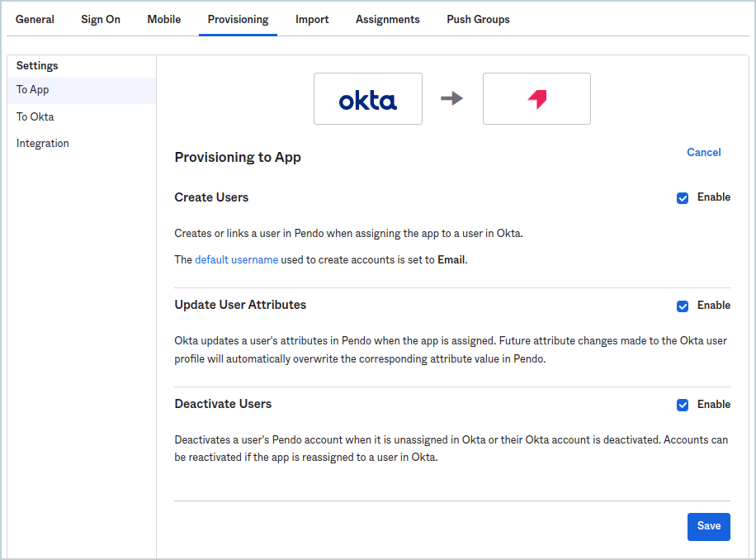The image size is (756, 560).
Task: Click the Create Users heading
Action: 211,197
